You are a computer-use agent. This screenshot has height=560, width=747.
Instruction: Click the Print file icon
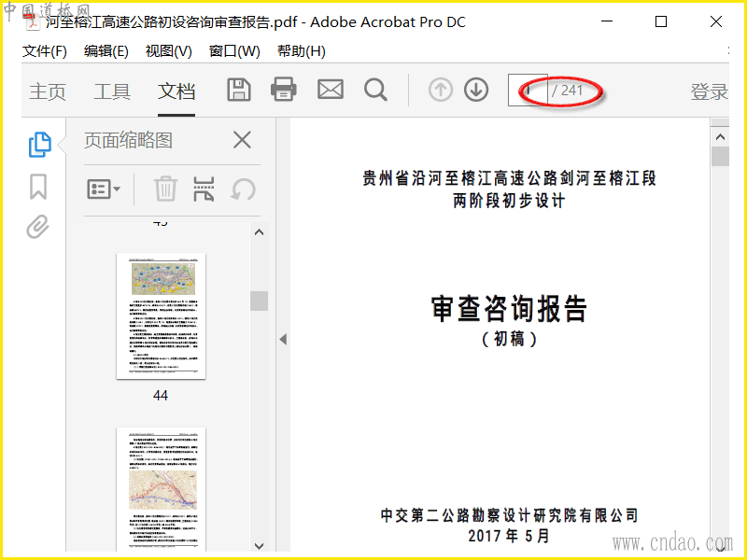tap(284, 90)
